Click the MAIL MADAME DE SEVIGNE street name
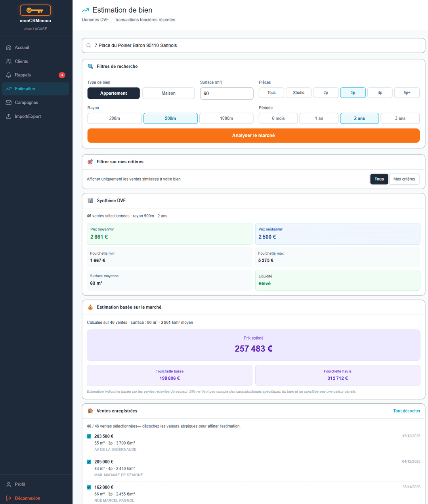 pyautogui.click(x=119, y=475)
